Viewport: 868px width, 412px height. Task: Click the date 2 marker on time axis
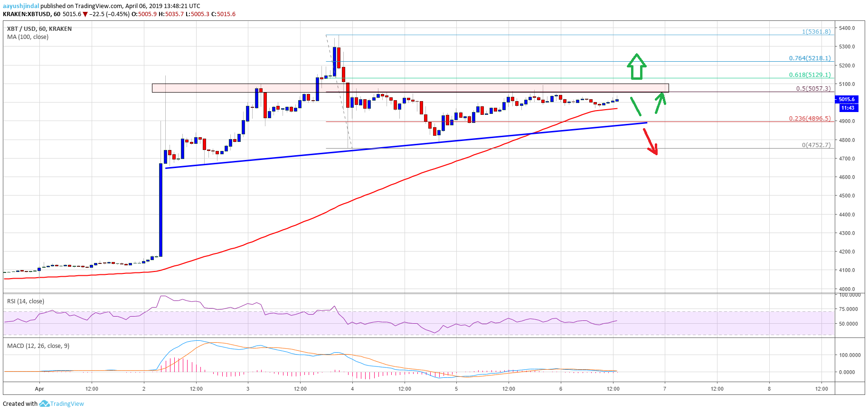click(144, 389)
